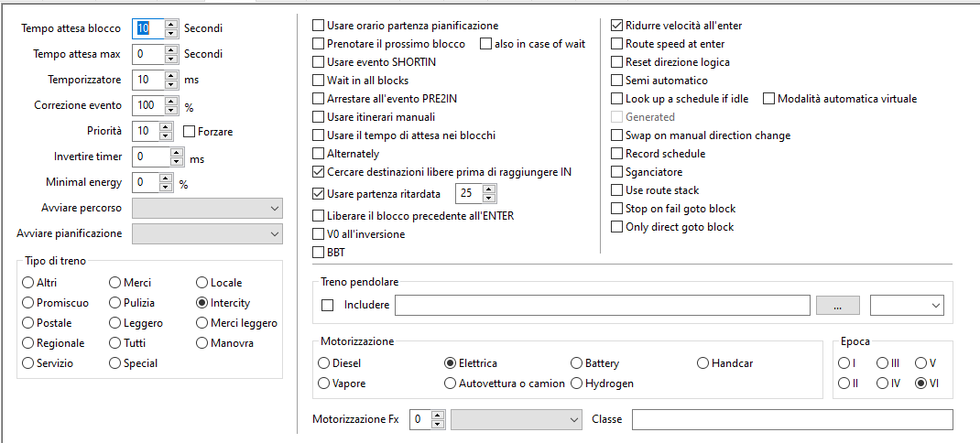The height and width of the screenshot is (443, 980).
Task: Click the browse button for Treno pendolare
Action: pos(838,305)
